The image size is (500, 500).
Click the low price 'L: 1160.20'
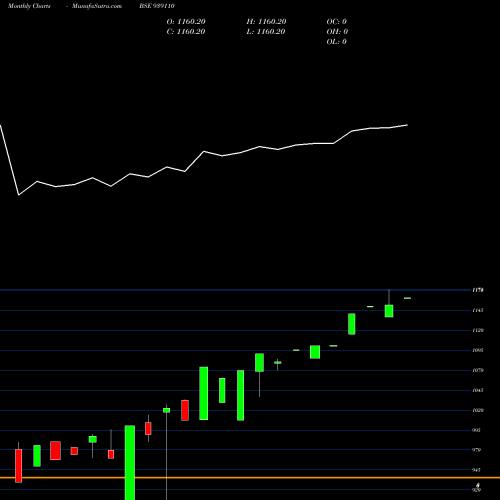coord(266,31)
